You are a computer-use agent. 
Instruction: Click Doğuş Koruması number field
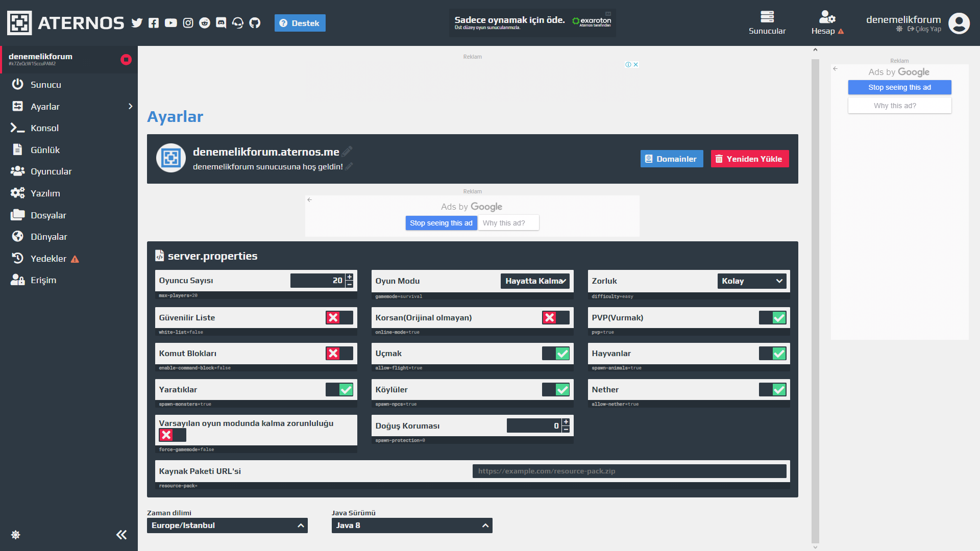[534, 425]
